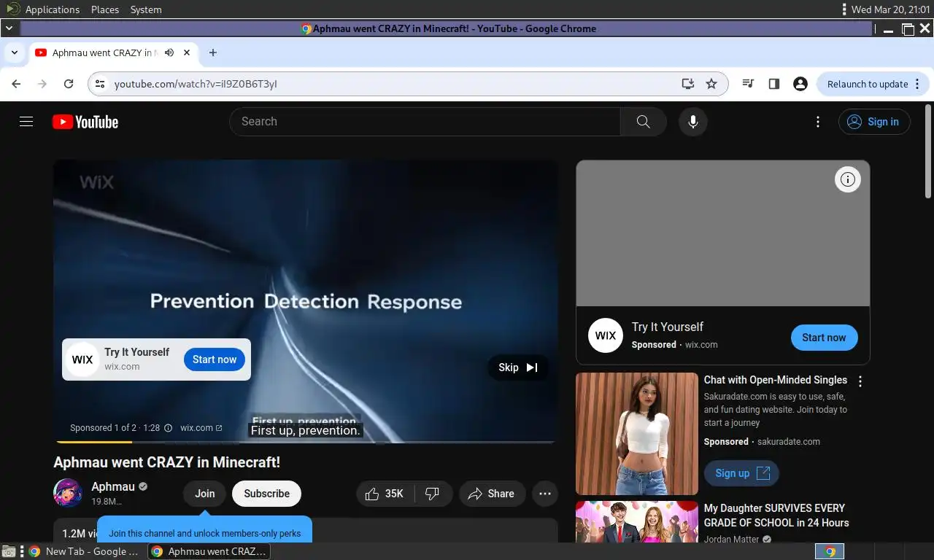Open the System menu
934x560 pixels.
pyautogui.click(x=146, y=9)
